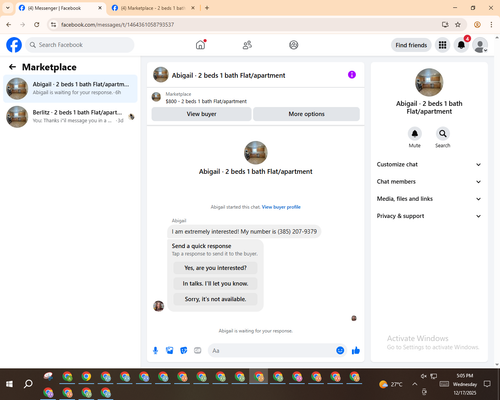Switch to the Messenger | Facebook tab

click(x=59, y=8)
